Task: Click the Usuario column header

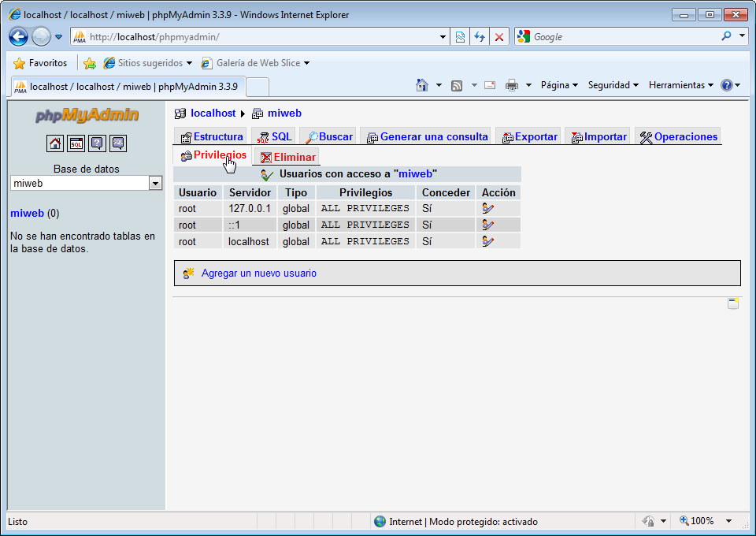Action: point(198,192)
